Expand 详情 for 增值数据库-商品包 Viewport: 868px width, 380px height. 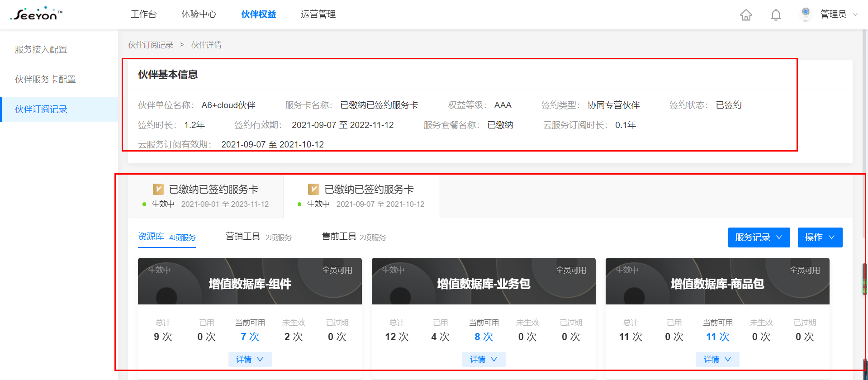717,359
